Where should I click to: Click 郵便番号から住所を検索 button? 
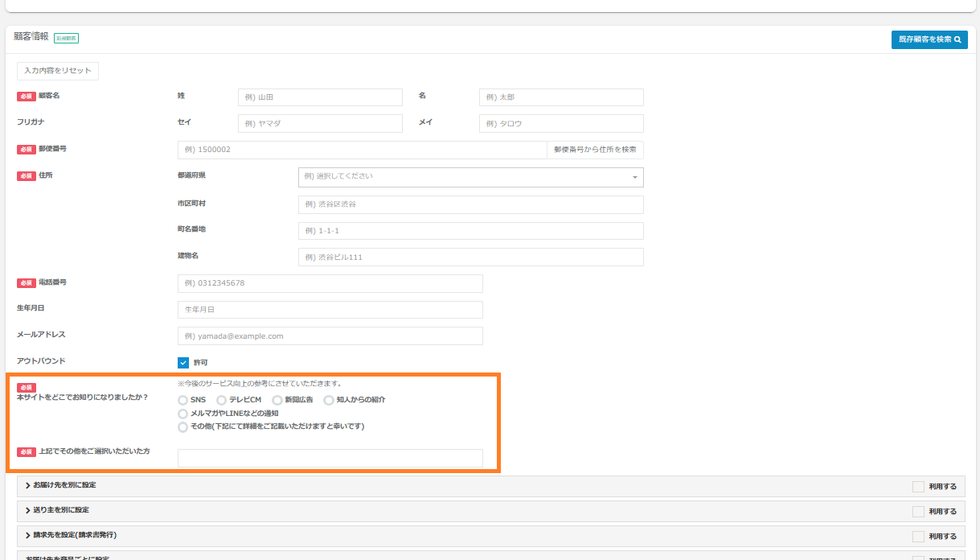(x=595, y=150)
